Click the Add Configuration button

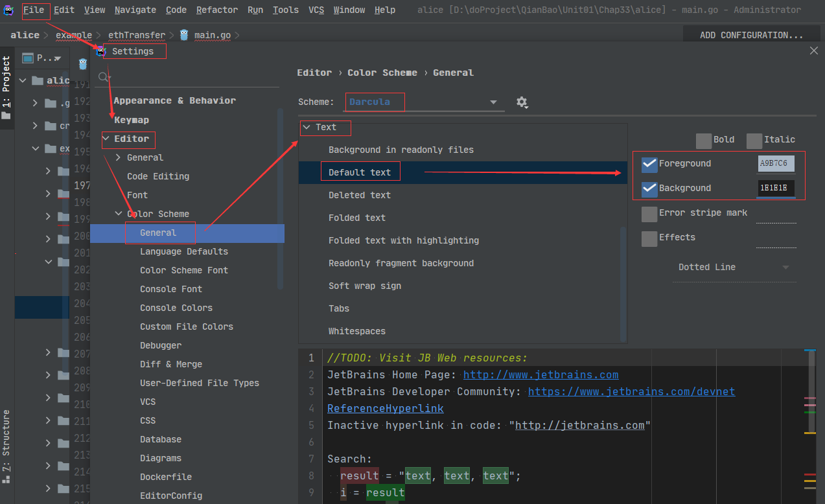[x=752, y=35]
